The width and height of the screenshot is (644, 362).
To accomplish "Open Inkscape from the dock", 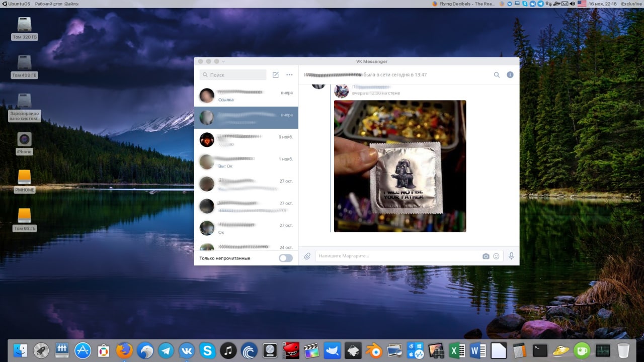I will point(353,350).
